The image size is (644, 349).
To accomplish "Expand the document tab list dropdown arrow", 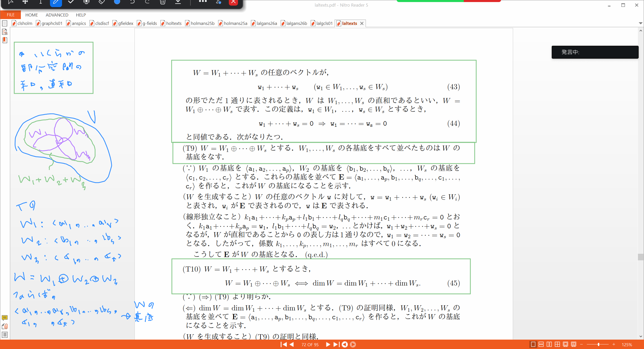I will [640, 23].
